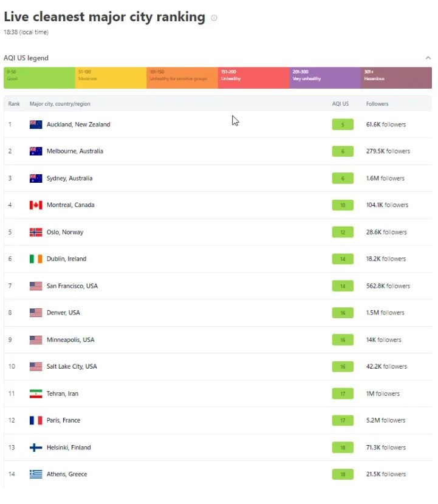Click the France flag beside Paris
Screen dimensions: 438x504
[x=36, y=420]
